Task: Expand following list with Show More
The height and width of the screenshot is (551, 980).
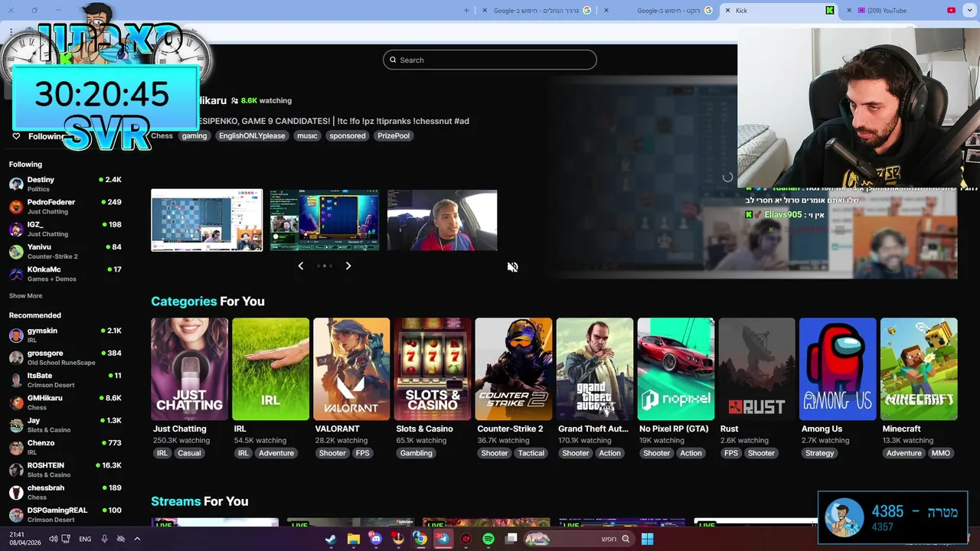Action: (x=25, y=295)
